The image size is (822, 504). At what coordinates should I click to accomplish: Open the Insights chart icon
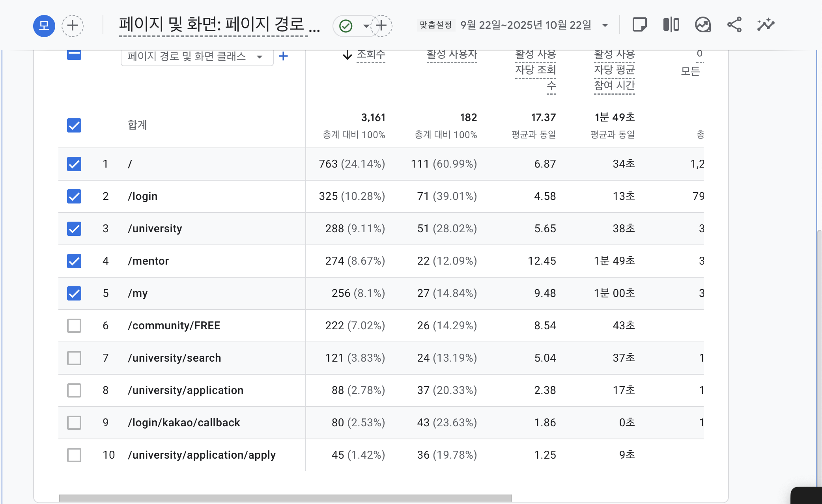coord(702,25)
